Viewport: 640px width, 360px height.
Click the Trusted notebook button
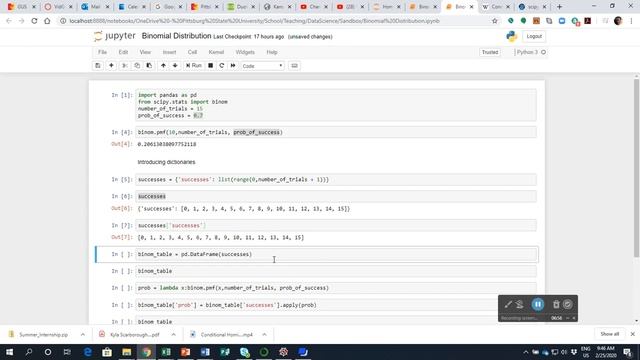pos(490,52)
